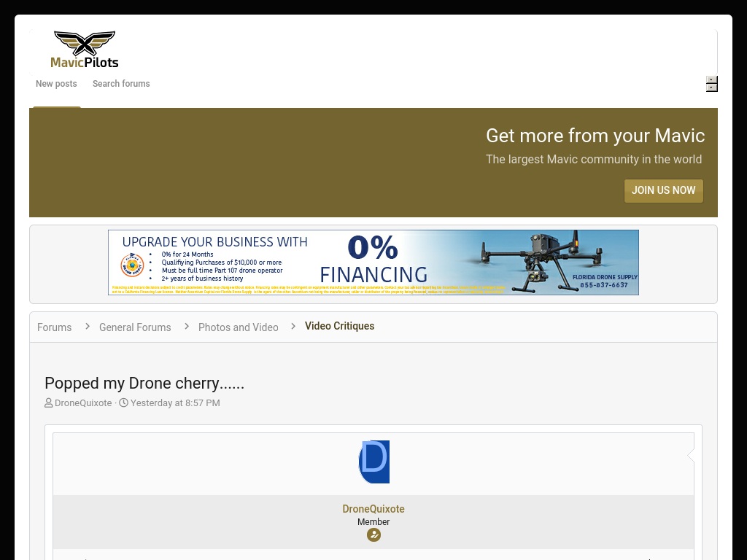
Task: Click the "Member" title under the username
Action: pyautogui.click(x=373, y=522)
